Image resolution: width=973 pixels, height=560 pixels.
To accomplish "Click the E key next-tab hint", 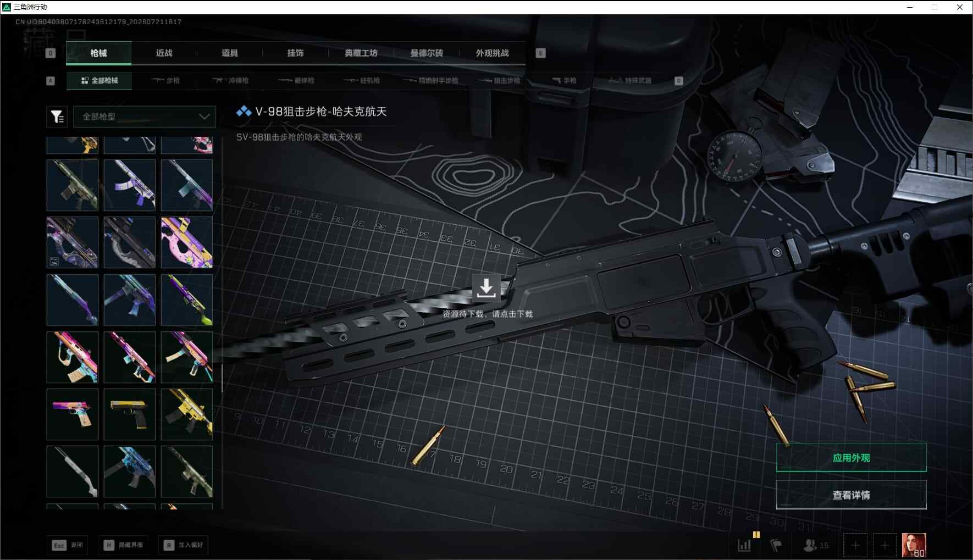I will 540,53.
